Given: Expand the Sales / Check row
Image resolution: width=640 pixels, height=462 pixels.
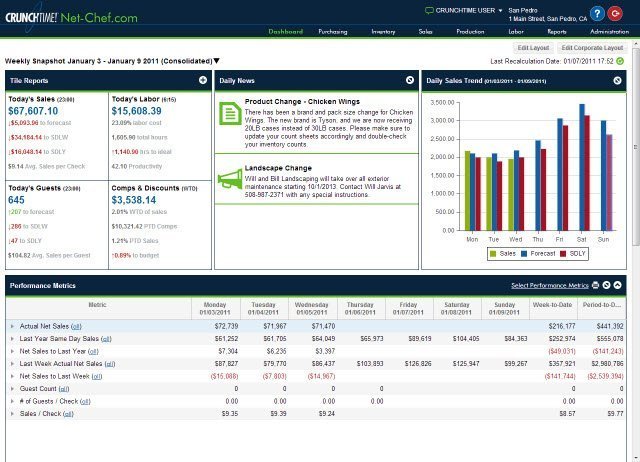Looking at the screenshot, I should (12, 413).
